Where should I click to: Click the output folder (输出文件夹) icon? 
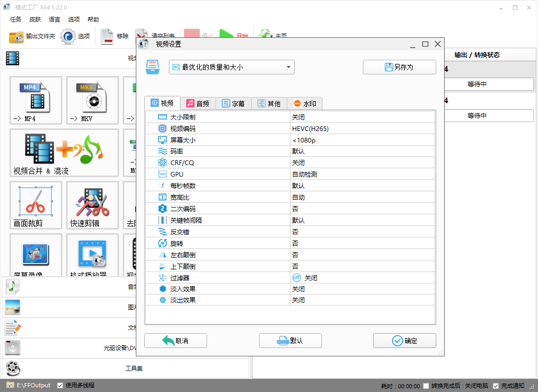pos(16,37)
